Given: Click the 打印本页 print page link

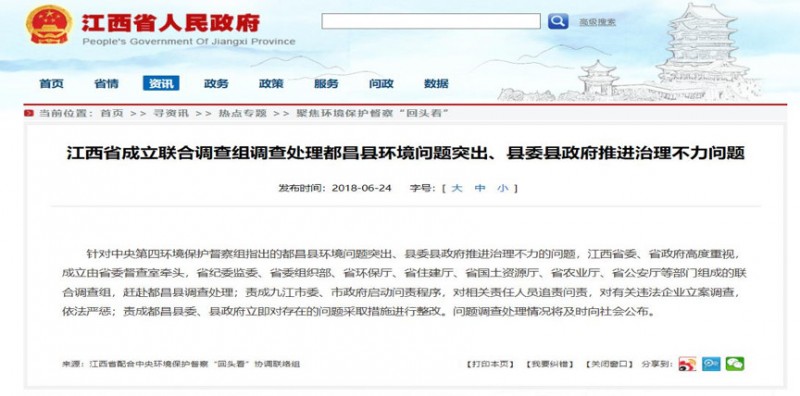Looking at the screenshot, I should (x=489, y=364).
